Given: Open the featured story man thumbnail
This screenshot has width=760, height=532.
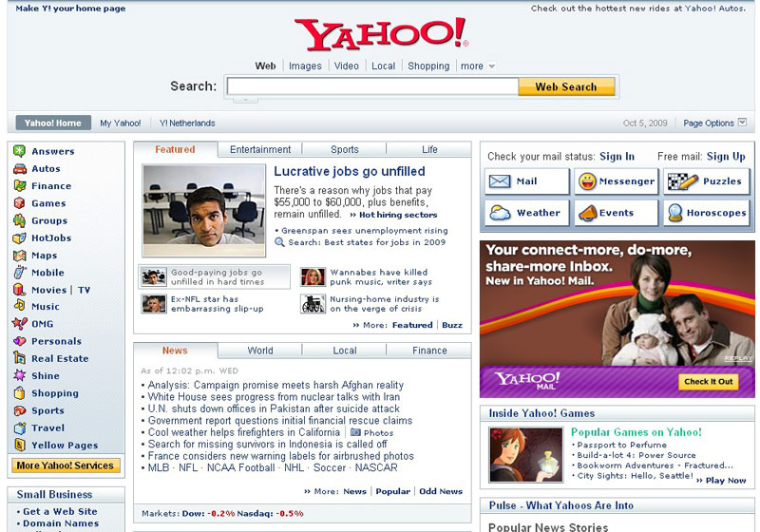Looking at the screenshot, I should tap(203, 211).
